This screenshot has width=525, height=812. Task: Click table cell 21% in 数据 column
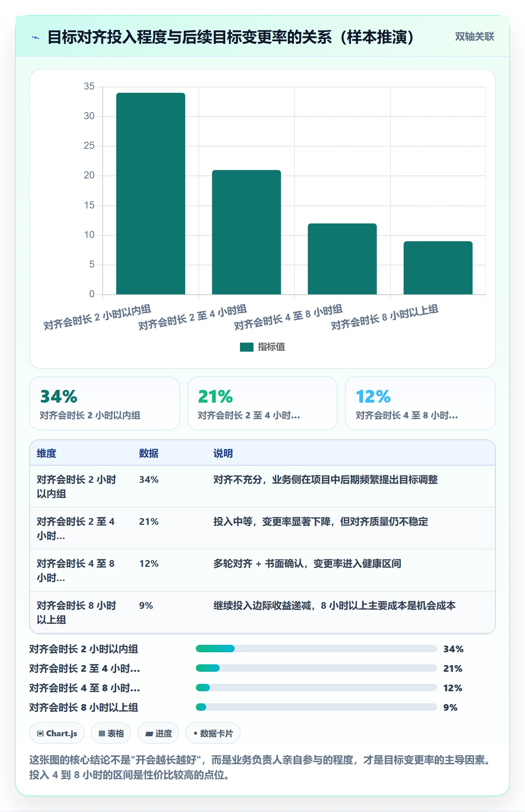point(149,521)
